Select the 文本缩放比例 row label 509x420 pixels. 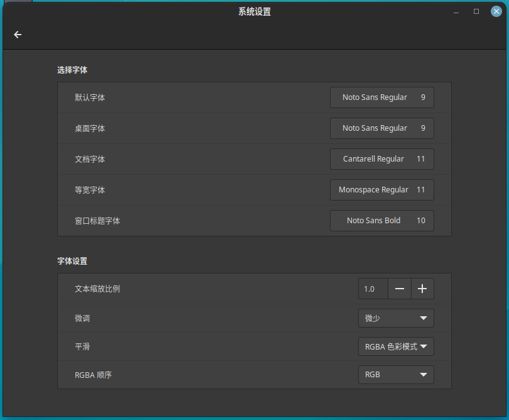97,289
